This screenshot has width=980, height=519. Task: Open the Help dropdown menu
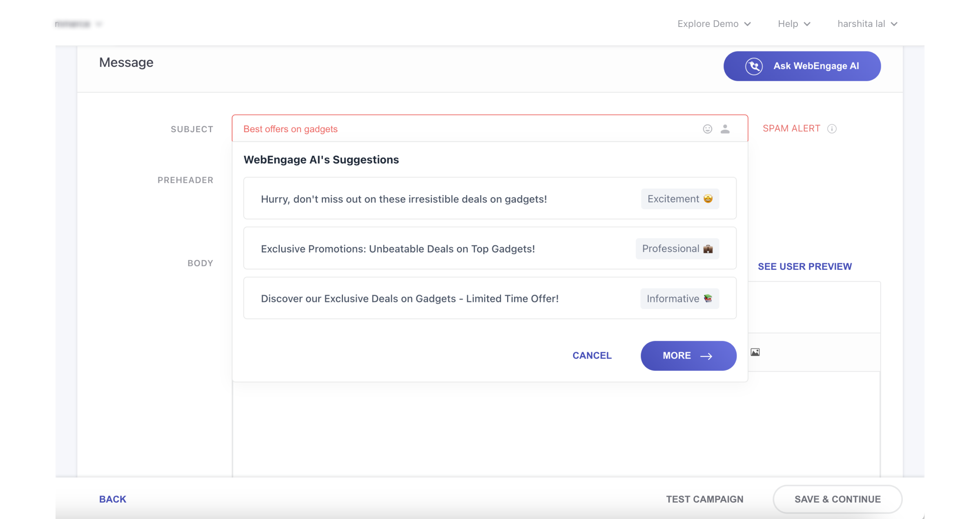click(x=794, y=24)
